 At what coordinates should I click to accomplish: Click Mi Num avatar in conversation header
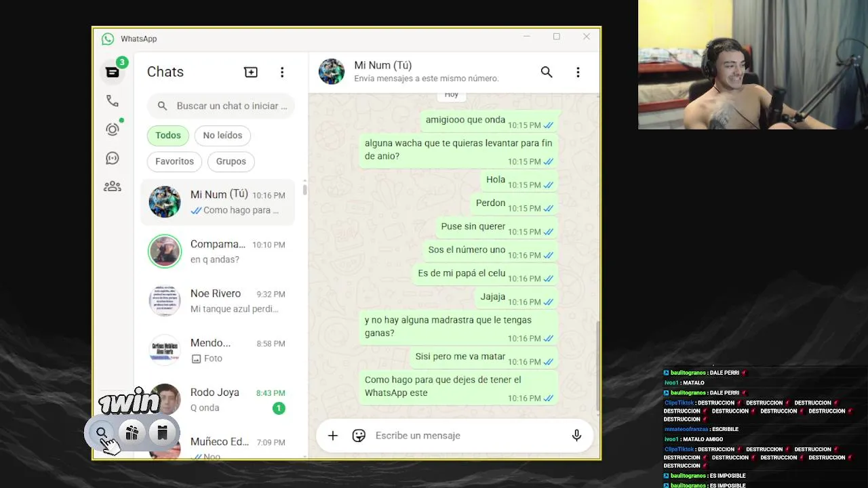[x=332, y=72]
